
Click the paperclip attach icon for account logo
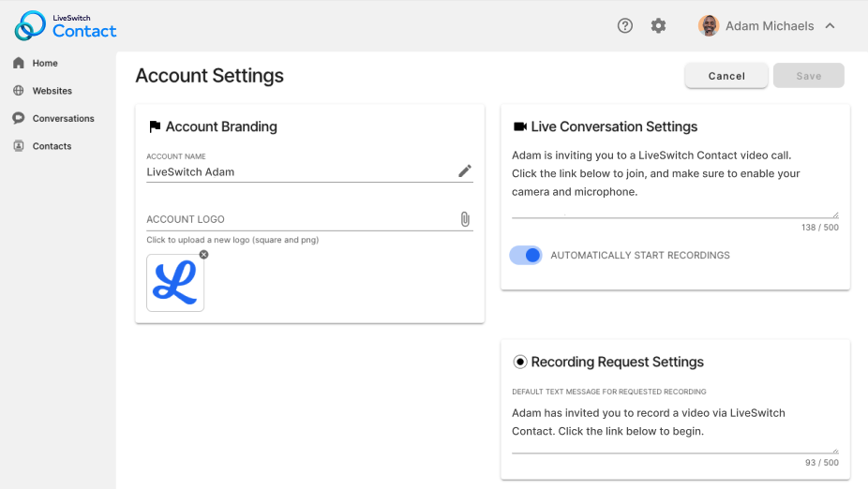click(465, 219)
